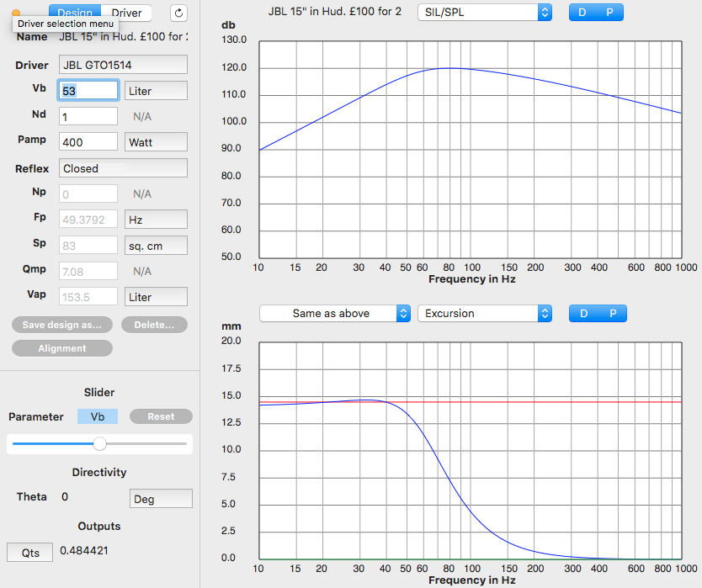Click the disabled Fp field 49.3792

pos(88,220)
